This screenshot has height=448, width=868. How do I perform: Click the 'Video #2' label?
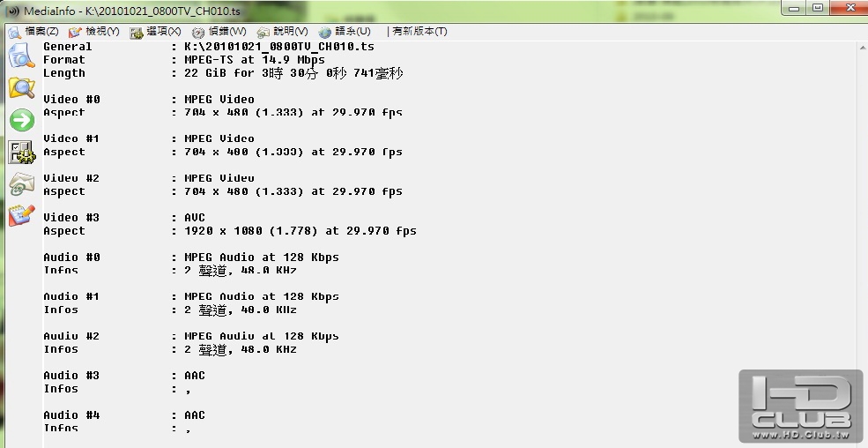pyautogui.click(x=72, y=178)
